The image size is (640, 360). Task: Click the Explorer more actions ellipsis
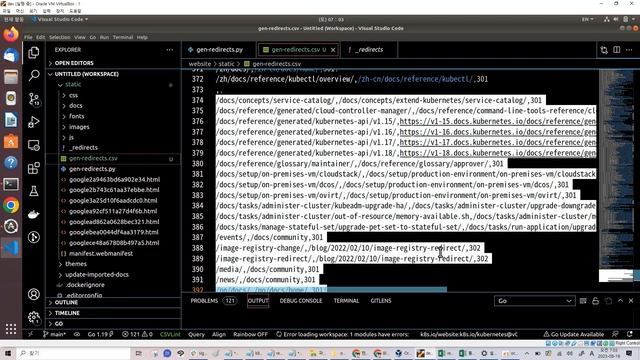coord(170,50)
